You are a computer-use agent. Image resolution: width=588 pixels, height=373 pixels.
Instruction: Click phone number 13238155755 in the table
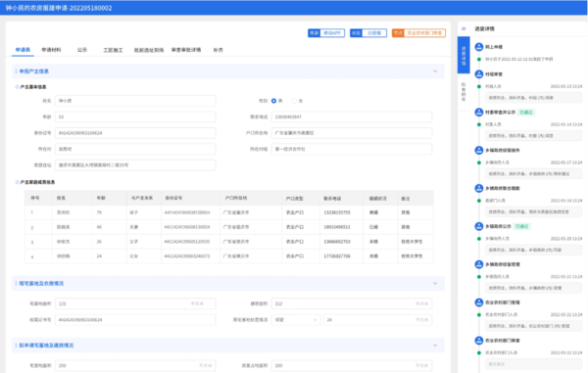(337, 212)
